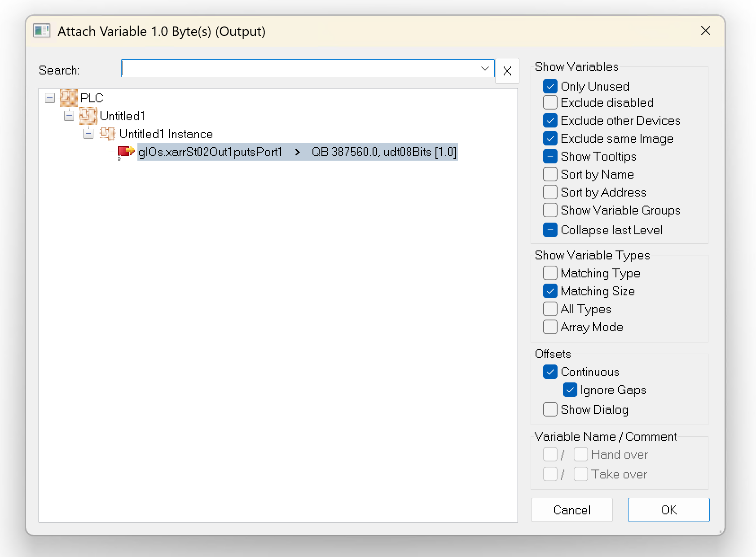Enable the Array Mode option
The image size is (756, 557).
pos(550,327)
